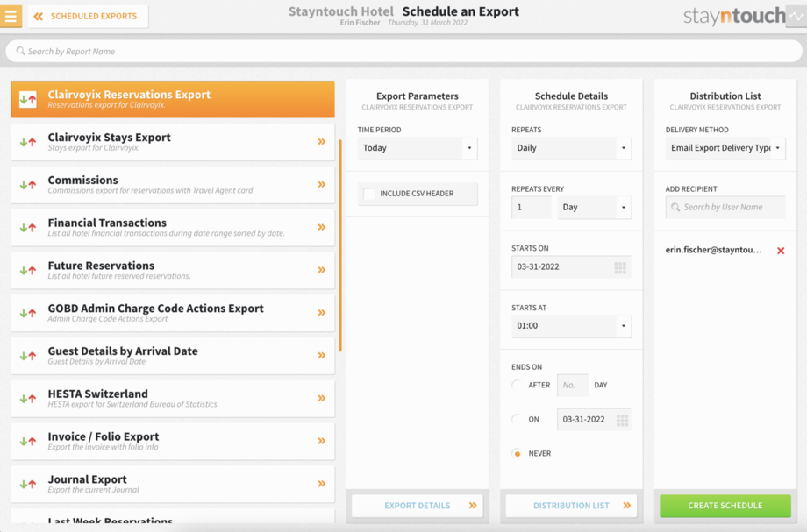Click the Add Recipient search icon
This screenshot has height=532, width=807.
pos(675,207)
